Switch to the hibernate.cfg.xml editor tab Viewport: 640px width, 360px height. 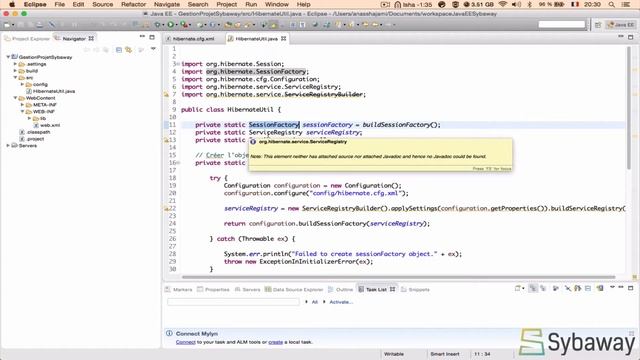(193, 39)
